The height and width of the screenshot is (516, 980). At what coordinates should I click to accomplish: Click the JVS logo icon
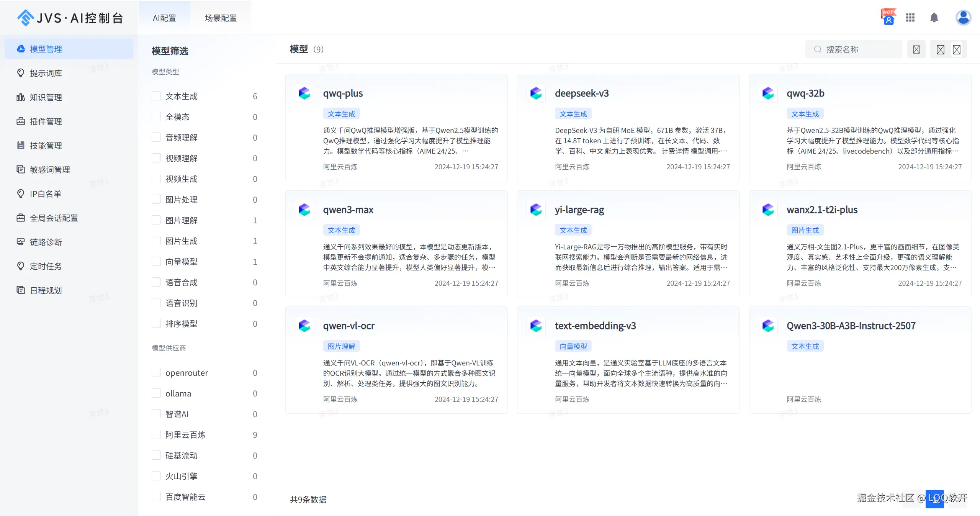[x=25, y=18]
